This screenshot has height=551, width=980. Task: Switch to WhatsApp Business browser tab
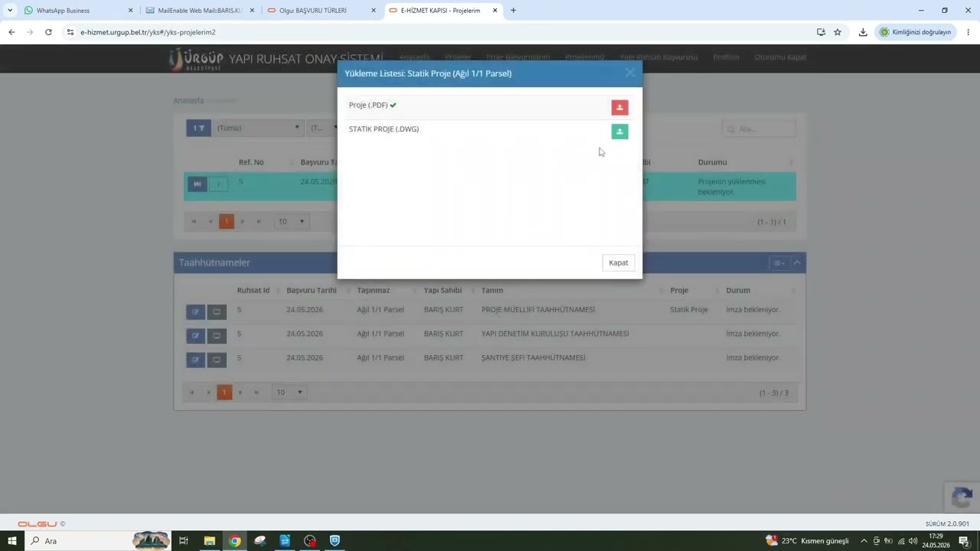[x=77, y=11]
